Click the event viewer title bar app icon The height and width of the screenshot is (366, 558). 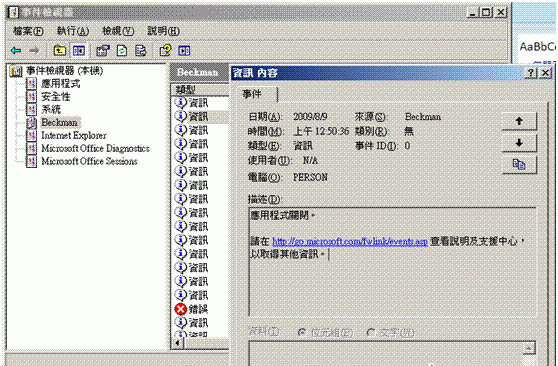pyautogui.click(x=14, y=12)
